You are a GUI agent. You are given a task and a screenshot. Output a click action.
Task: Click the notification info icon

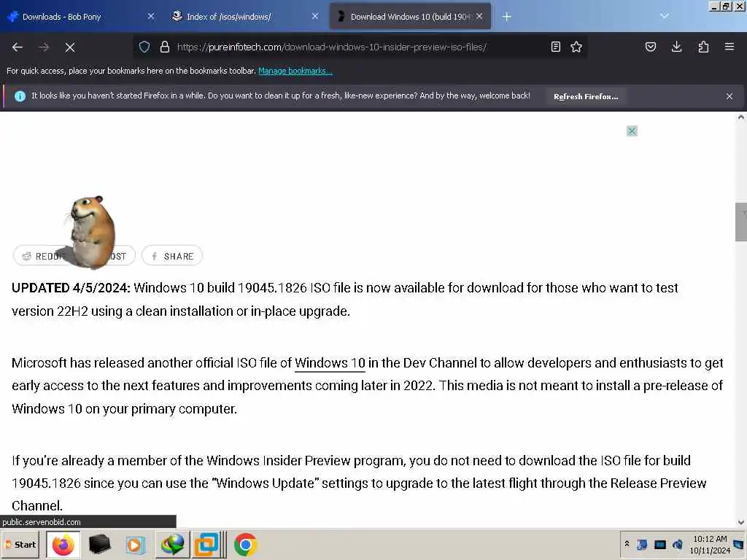tap(20, 96)
